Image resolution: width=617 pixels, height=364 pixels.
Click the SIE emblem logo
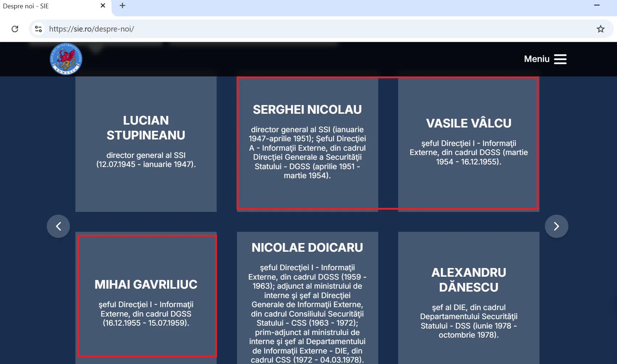point(66,59)
